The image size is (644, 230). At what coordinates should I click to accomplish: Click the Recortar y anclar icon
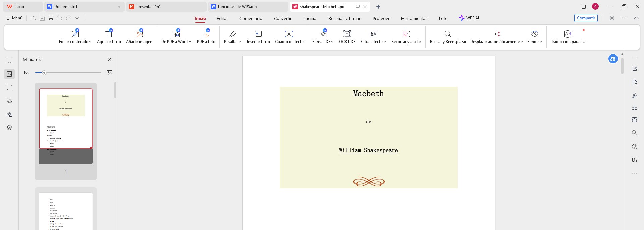[406, 34]
